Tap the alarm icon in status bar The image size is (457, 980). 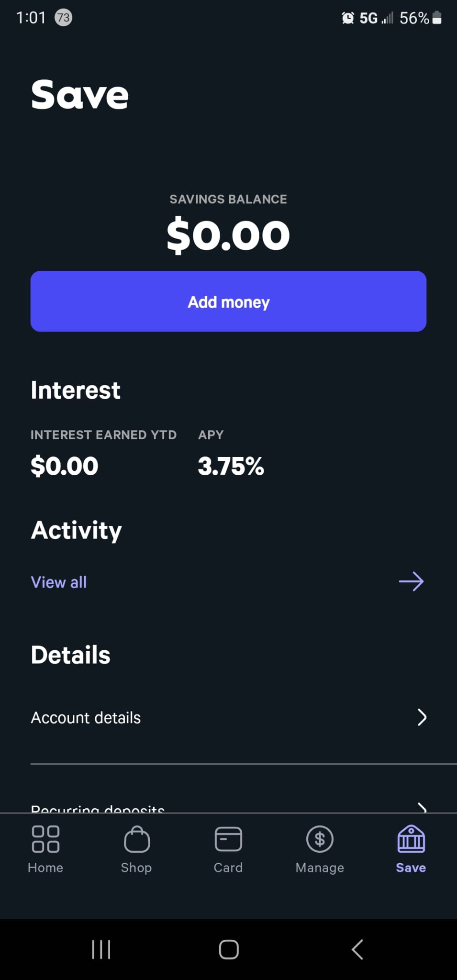[x=348, y=18]
